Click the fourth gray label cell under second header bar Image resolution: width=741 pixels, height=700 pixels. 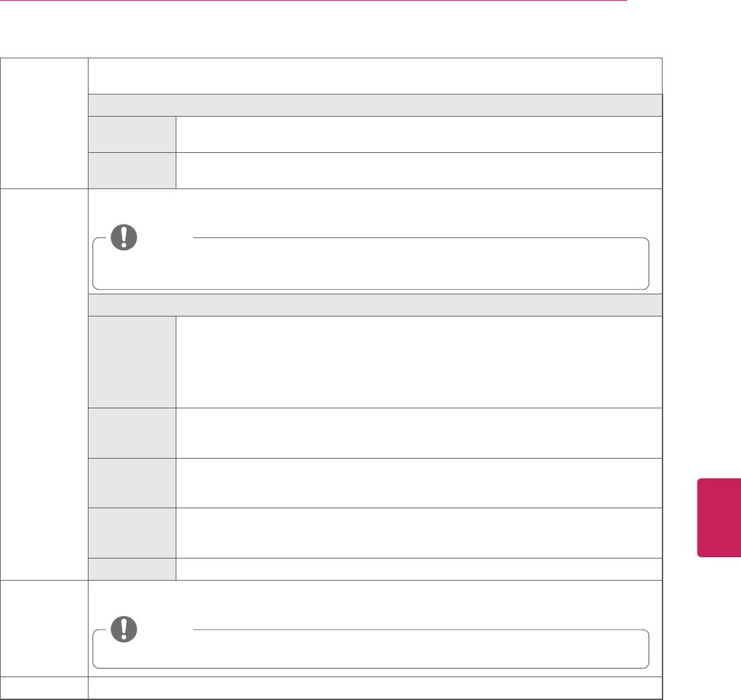click(132, 533)
